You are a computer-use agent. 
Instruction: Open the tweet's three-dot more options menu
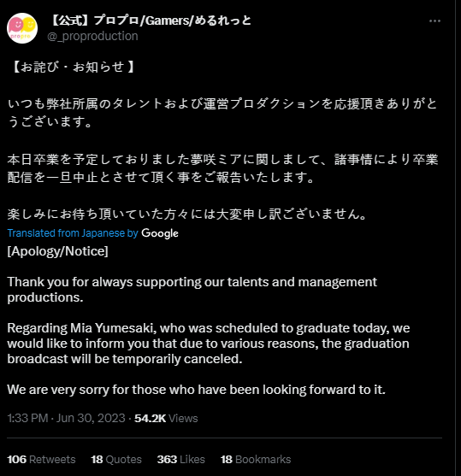(434, 21)
